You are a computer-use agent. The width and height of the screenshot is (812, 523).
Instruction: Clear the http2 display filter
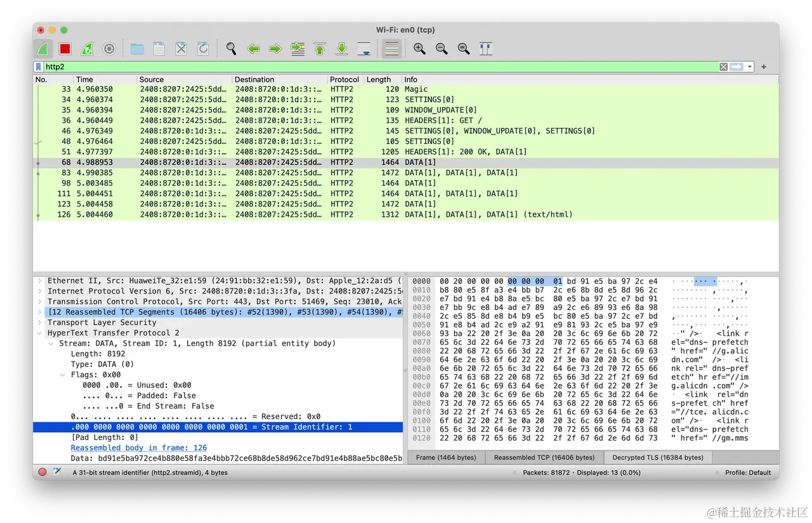click(x=723, y=67)
